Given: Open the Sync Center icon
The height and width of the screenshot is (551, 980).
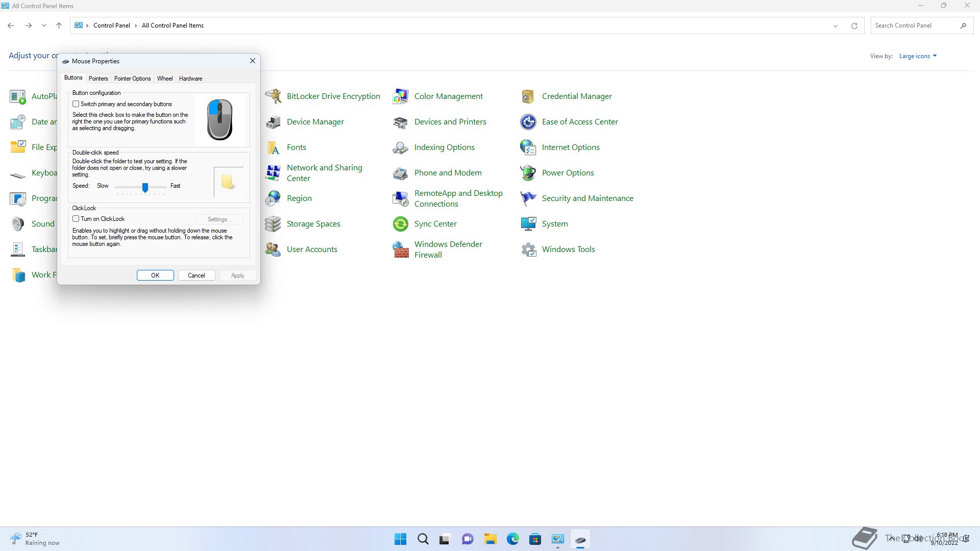Looking at the screenshot, I should pyautogui.click(x=401, y=223).
